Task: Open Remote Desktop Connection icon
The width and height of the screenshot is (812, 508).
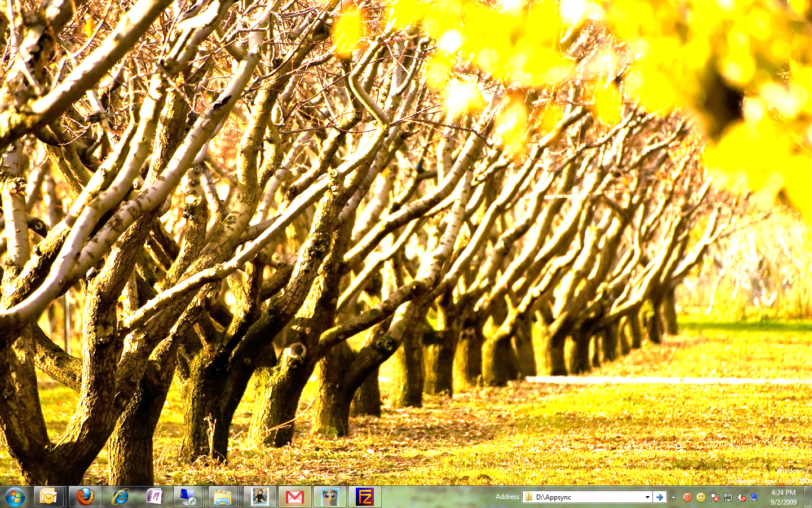Action: pyautogui.click(x=188, y=497)
